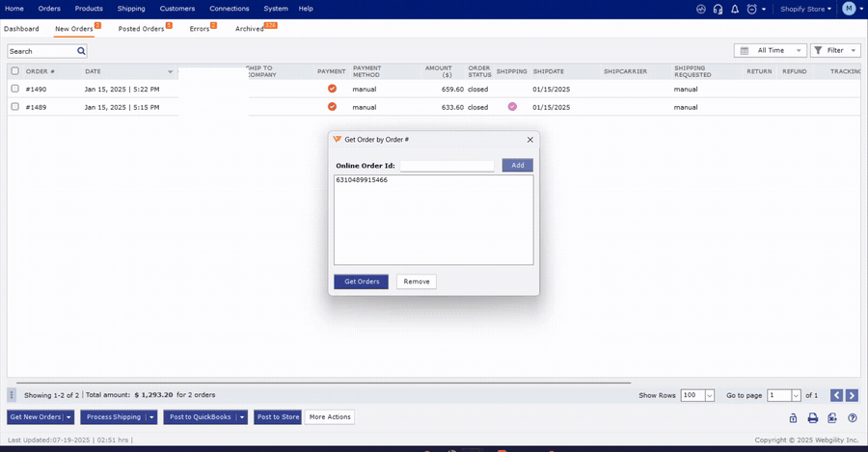The width and height of the screenshot is (868, 452).
Task: Click payment checkmark icon for order #1489
Action: [x=332, y=107]
